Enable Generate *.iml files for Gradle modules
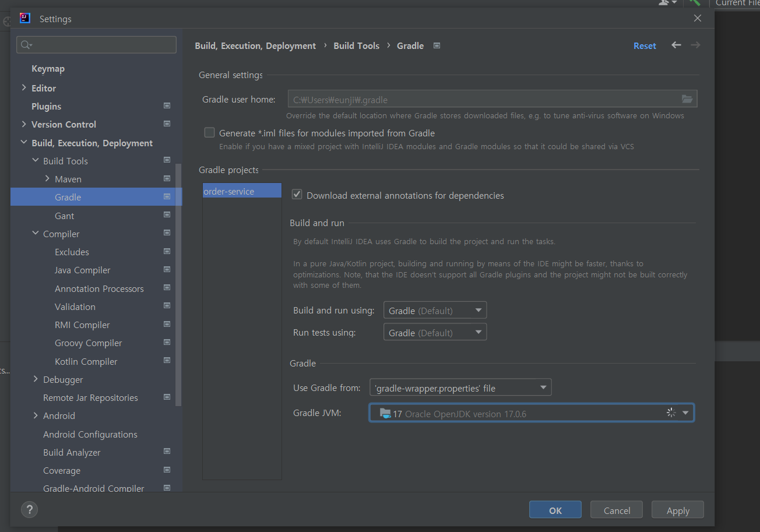The image size is (760, 532). coord(210,133)
